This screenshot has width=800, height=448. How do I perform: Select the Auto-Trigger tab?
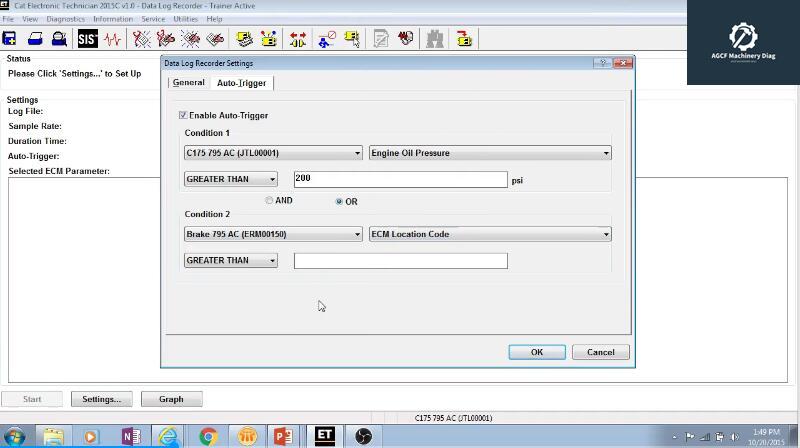click(241, 83)
